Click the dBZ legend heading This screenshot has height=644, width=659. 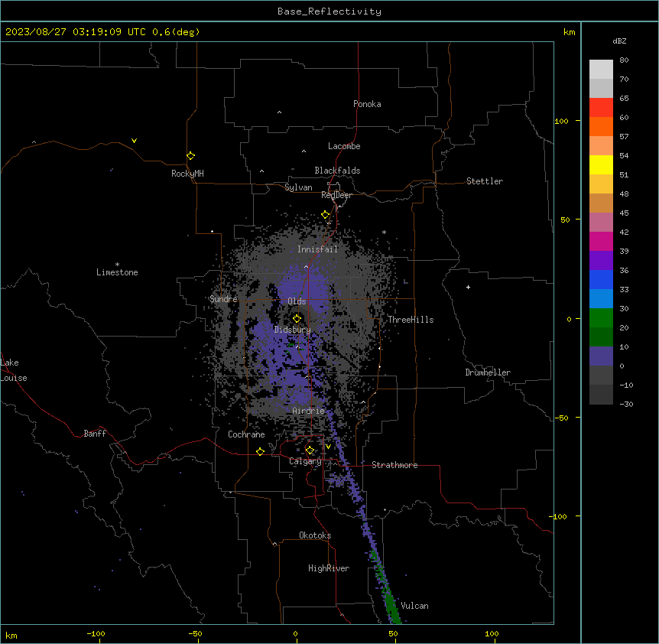pyautogui.click(x=619, y=41)
